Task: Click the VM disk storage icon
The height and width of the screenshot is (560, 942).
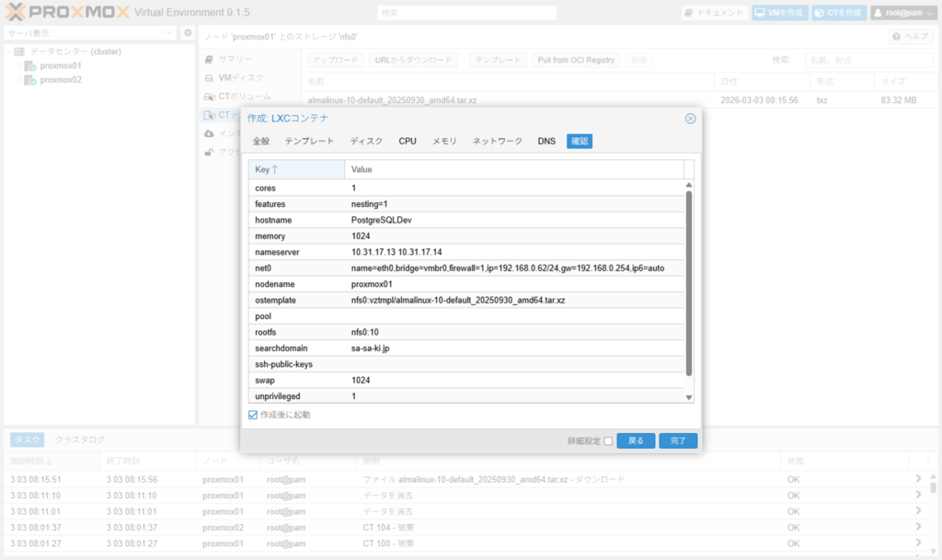Action: click(x=209, y=78)
